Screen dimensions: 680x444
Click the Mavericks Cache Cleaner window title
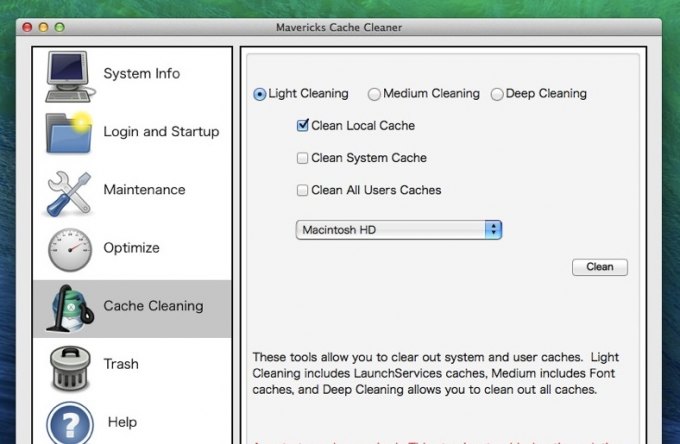[339, 27]
